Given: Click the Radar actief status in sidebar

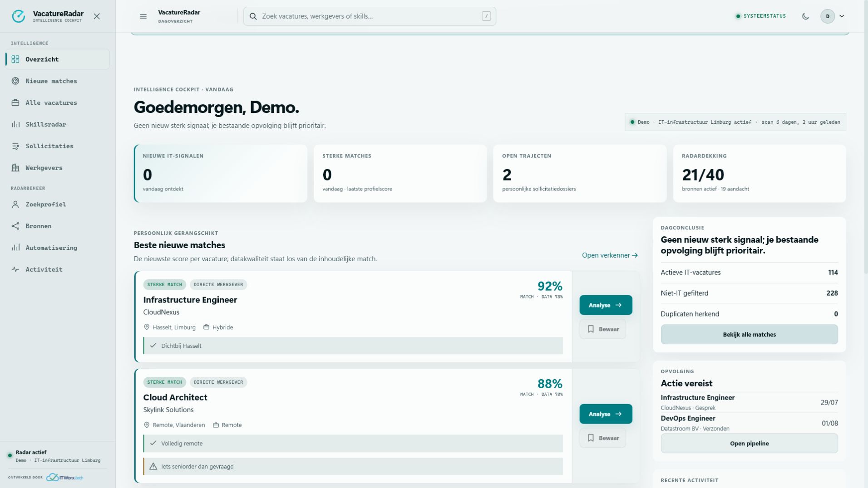Looking at the screenshot, I should tap(58, 456).
